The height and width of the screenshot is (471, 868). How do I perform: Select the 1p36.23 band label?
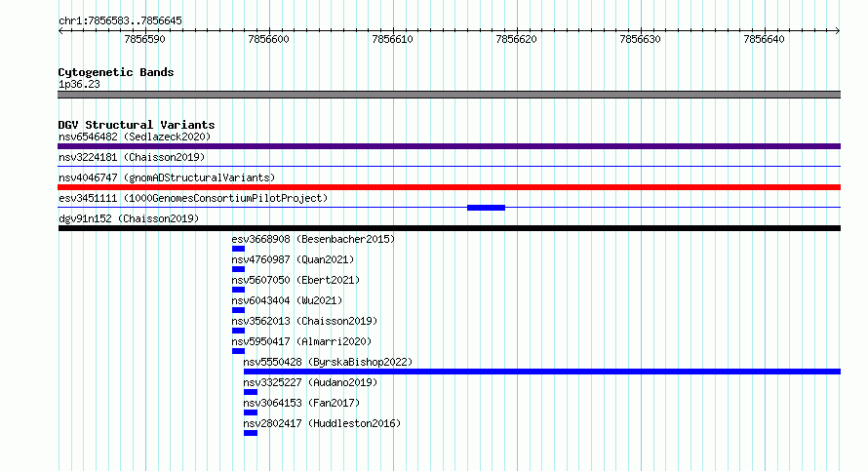coord(79,84)
